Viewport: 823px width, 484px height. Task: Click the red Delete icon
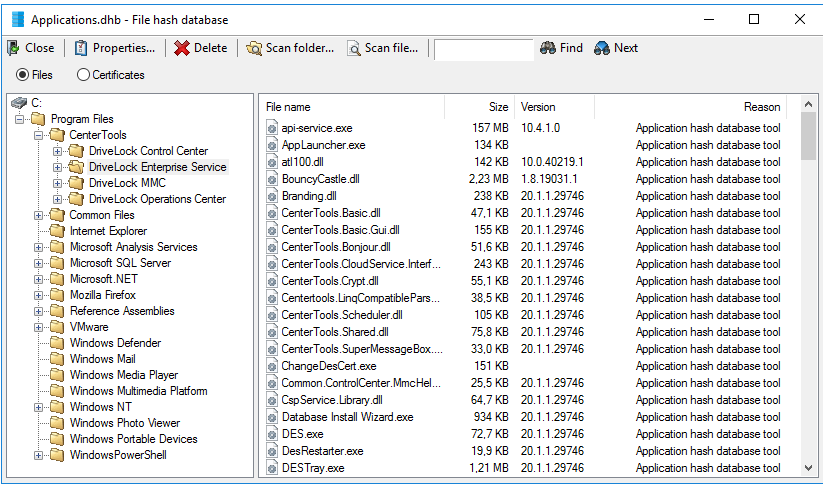181,48
